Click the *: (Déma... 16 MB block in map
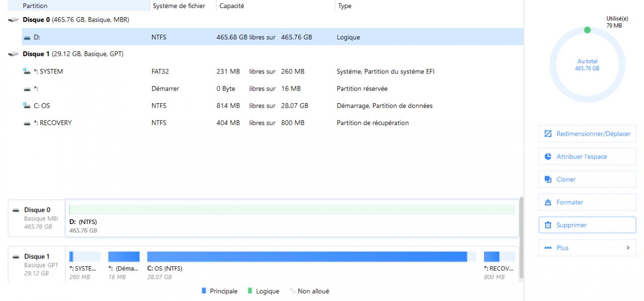Viewport: 644px width, 301px height. [x=124, y=266]
